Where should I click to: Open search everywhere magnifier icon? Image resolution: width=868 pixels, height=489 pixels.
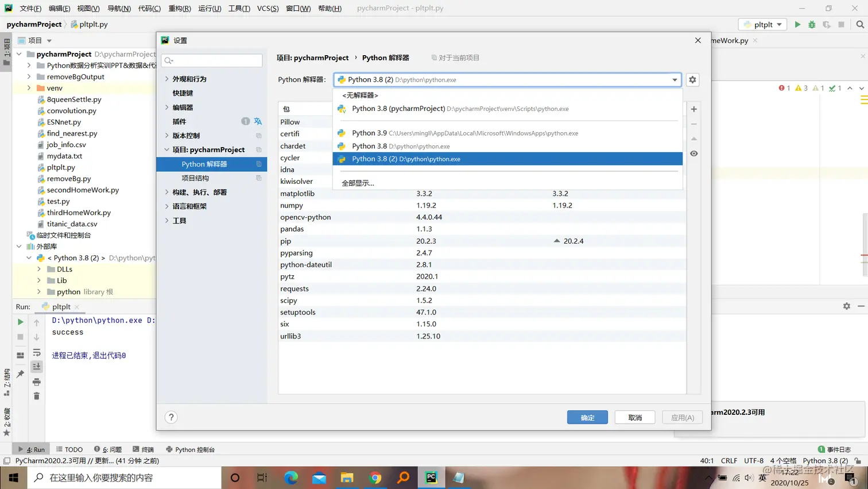tap(860, 25)
